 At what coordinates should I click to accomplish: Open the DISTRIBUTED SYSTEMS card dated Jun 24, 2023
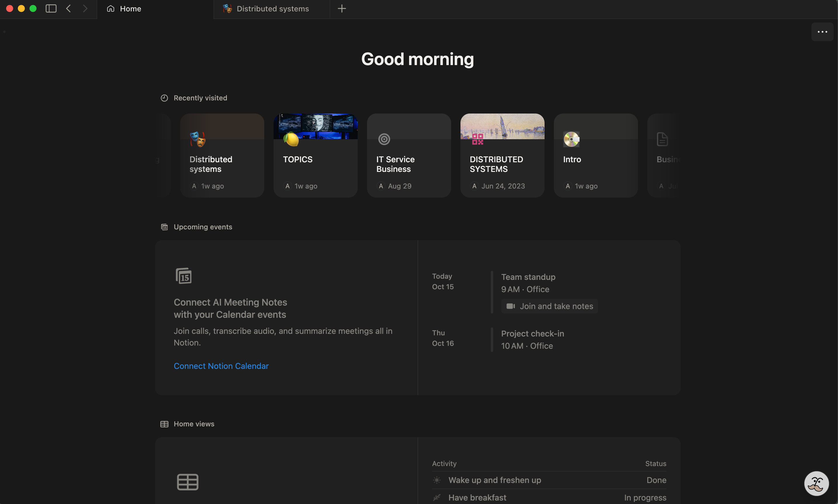coord(503,156)
